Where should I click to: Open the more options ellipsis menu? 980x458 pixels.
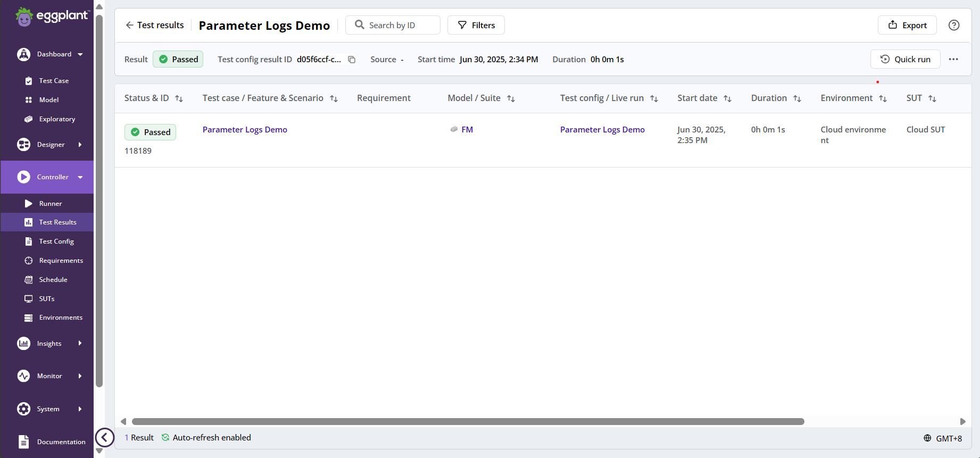pyautogui.click(x=953, y=59)
